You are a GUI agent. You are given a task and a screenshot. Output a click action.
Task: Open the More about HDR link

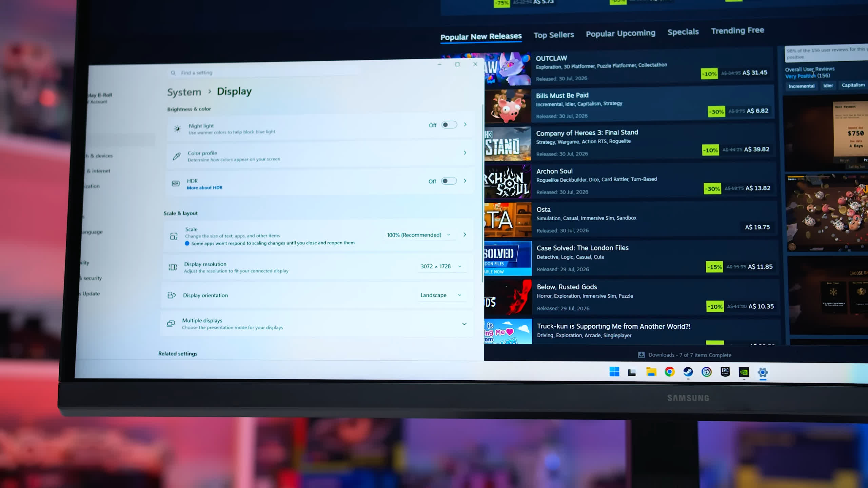[204, 188]
